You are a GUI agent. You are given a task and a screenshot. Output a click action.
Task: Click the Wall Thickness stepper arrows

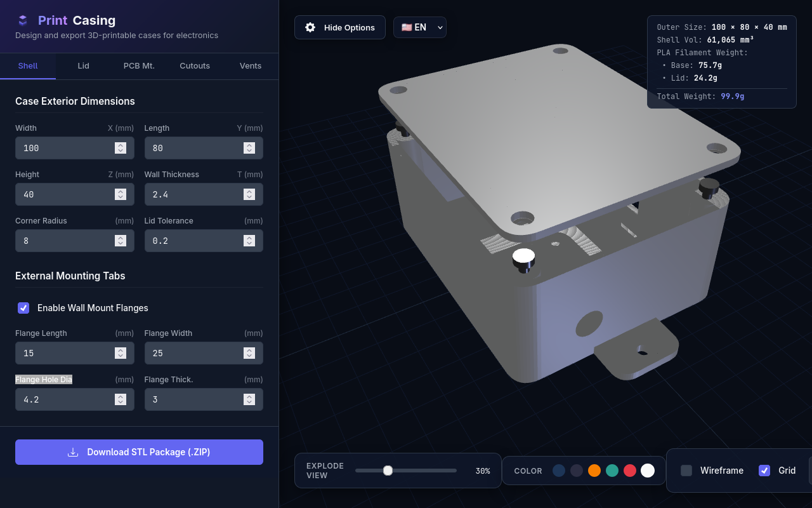pyautogui.click(x=249, y=194)
